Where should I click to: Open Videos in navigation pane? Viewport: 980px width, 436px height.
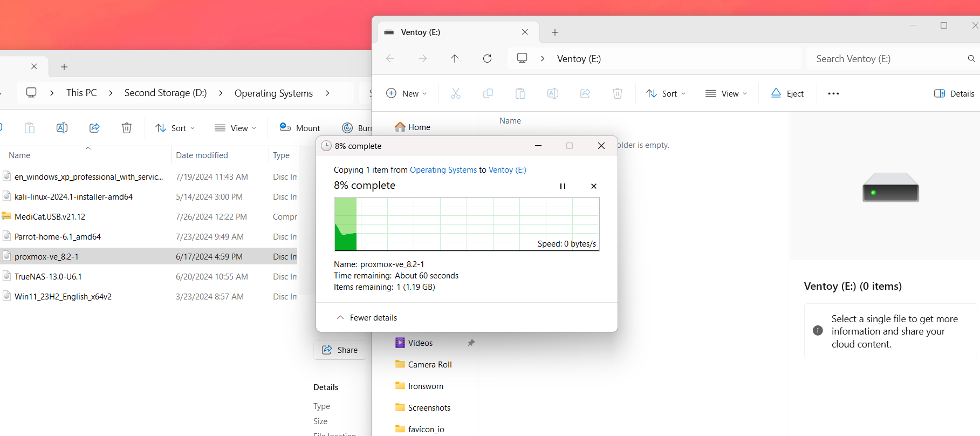[414, 343]
